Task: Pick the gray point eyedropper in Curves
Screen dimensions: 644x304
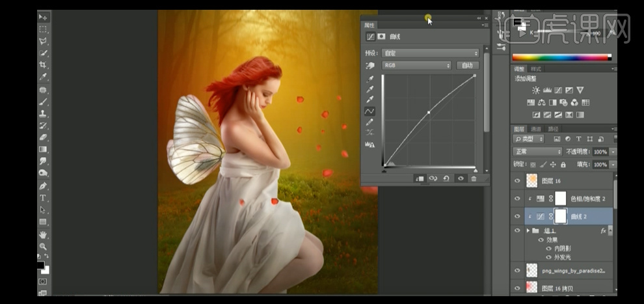Action: pos(370,89)
